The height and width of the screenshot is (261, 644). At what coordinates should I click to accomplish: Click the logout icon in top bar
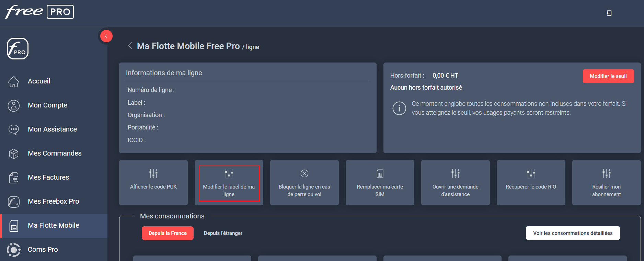pos(609,13)
